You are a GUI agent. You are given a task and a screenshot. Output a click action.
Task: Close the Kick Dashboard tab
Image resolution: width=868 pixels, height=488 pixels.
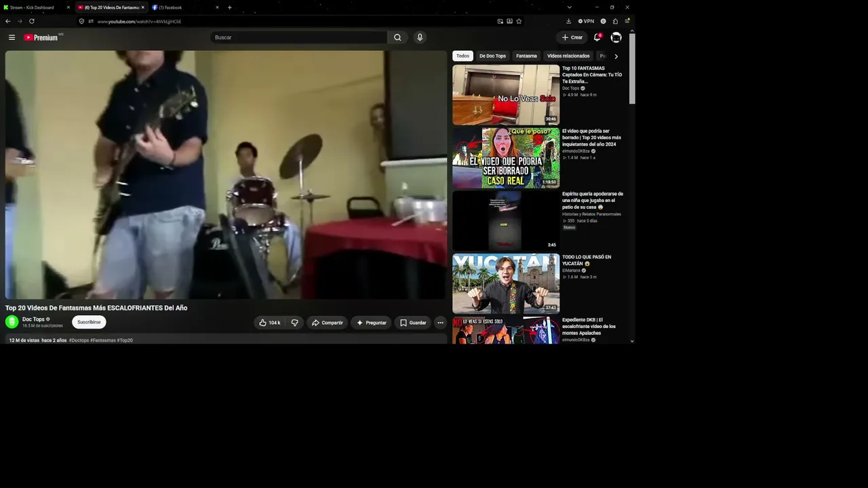point(68,7)
